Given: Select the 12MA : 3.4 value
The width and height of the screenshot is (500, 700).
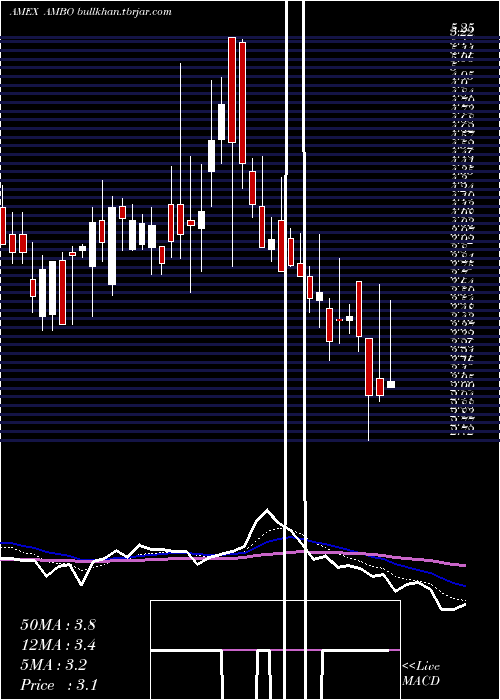Looking at the screenshot, I should pyautogui.click(x=58, y=645).
